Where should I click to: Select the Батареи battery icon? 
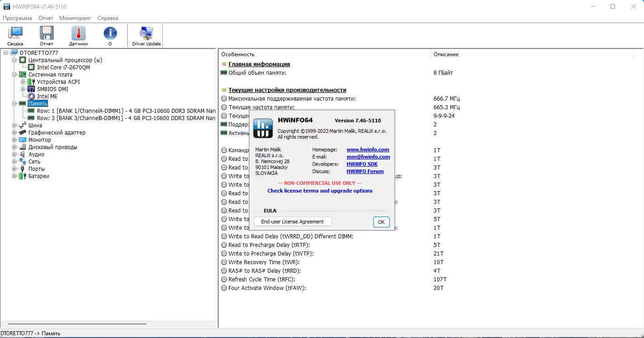click(x=23, y=176)
